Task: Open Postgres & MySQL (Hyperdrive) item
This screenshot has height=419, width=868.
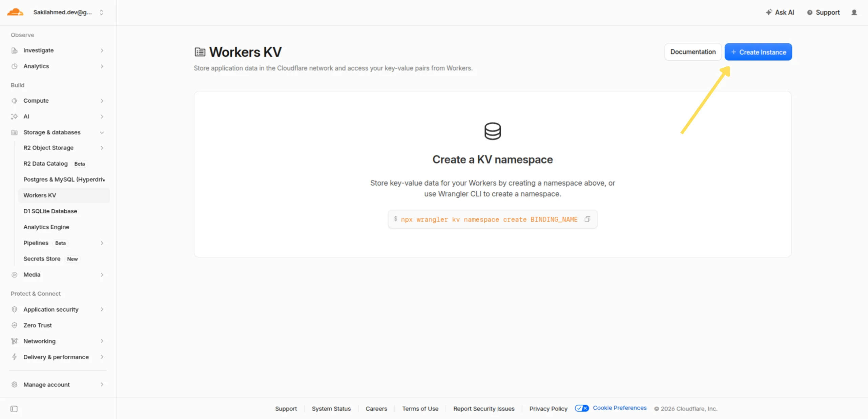Action: 64,180
